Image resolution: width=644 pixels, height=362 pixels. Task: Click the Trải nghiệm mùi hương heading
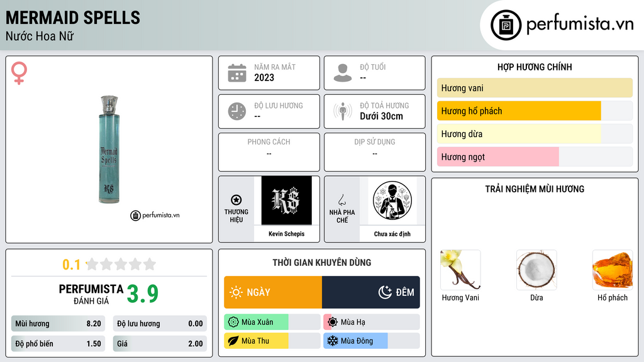click(535, 189)
